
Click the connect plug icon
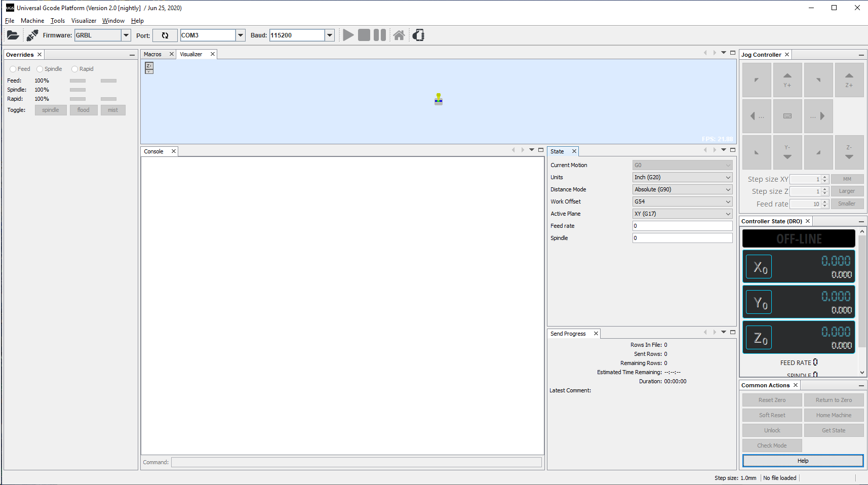point(32,35)
